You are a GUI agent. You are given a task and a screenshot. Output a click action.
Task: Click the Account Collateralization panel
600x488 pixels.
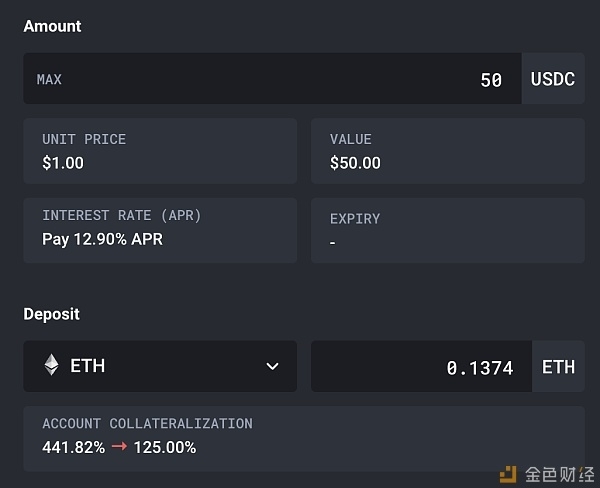(x=304, y=439)
